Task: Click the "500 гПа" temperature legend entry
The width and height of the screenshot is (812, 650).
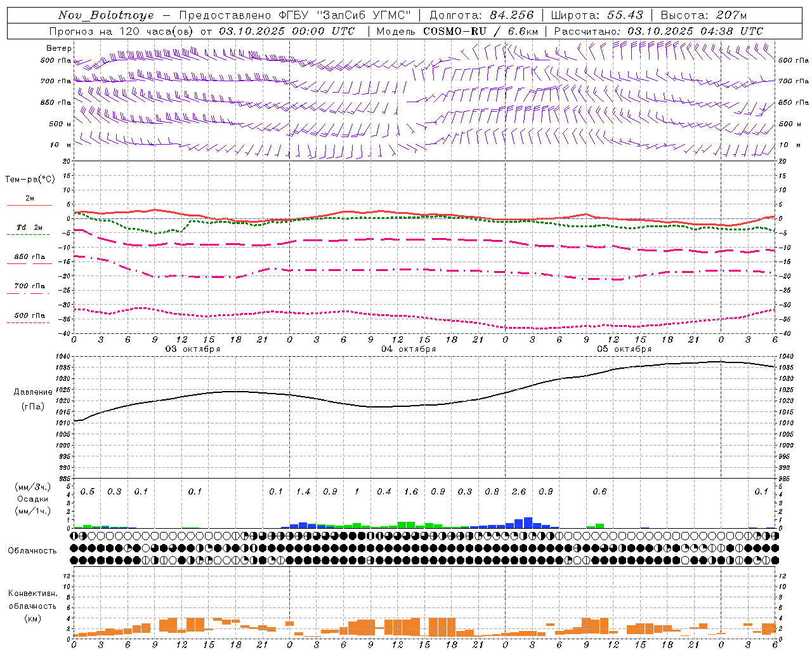Action: [x=30, y=315]
